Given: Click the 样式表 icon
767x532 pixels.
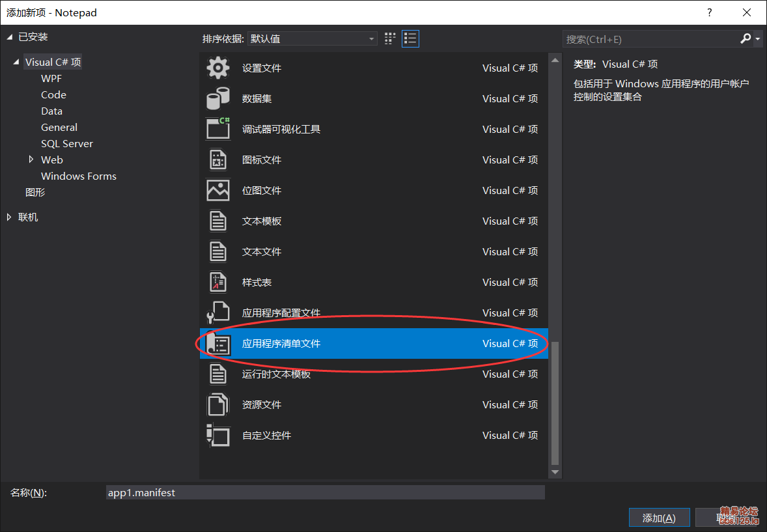Looking at the screenshot, I should (x=217, y=282).
